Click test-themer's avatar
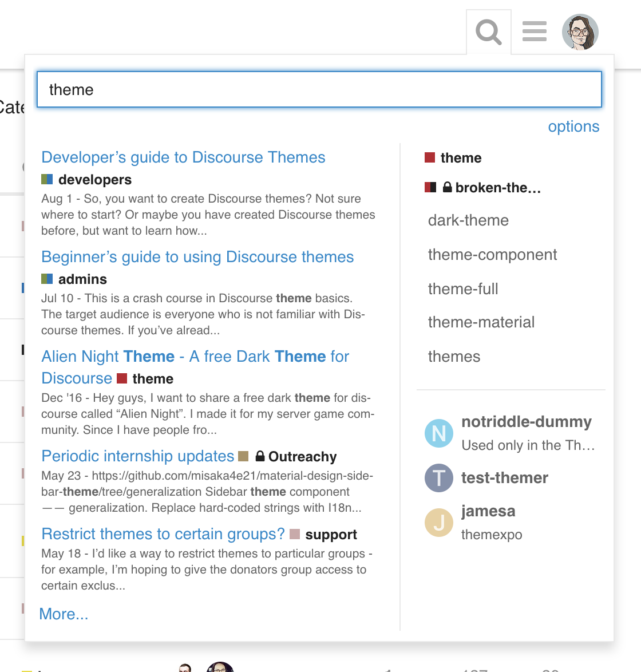The image size is (641, 672). click(x=438, y=478)
